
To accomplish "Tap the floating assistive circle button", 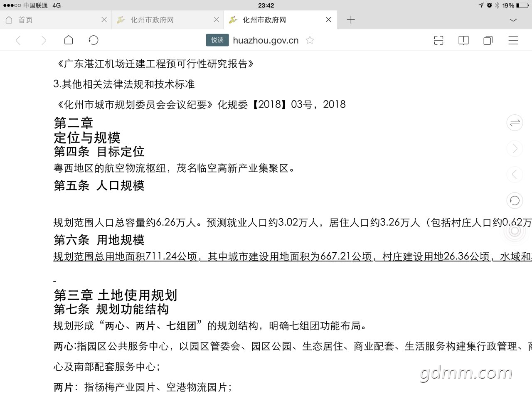I will click(515, 231).
